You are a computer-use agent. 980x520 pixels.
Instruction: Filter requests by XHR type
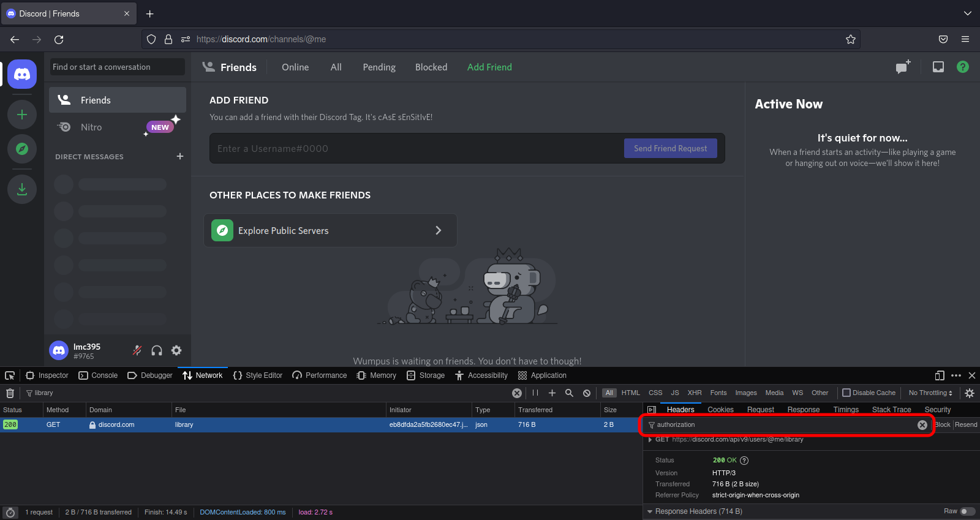pyautogui.click(x=695, y=393)
